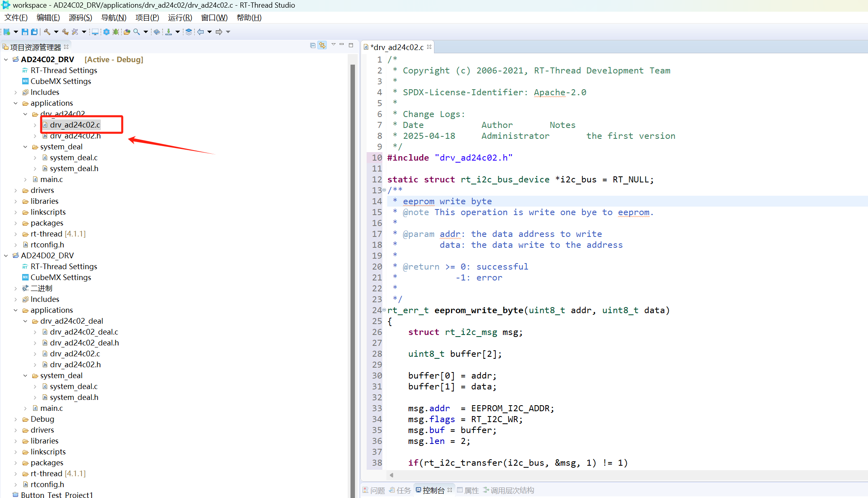
Task: Click the Save file toolbar icon
Action: (25, 32)
